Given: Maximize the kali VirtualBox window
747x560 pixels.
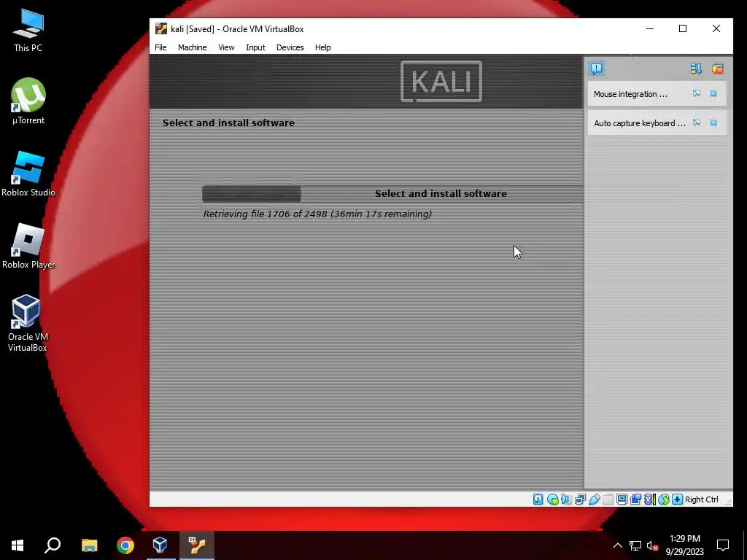Looking at the screenshot, I should click(x=683, y=28).
